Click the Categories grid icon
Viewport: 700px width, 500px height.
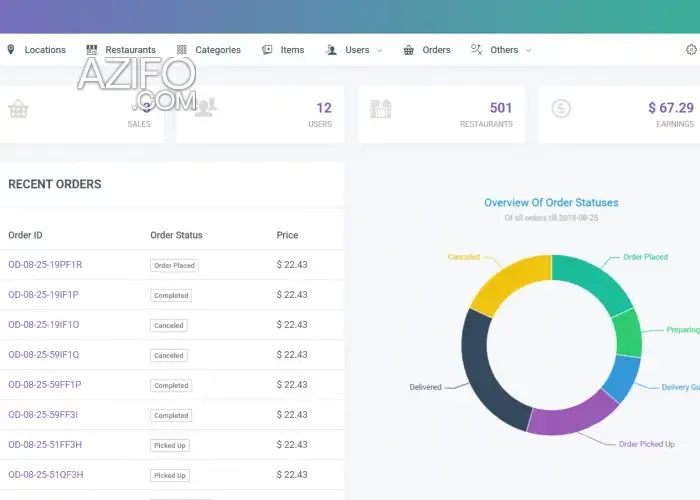(181, 50)
